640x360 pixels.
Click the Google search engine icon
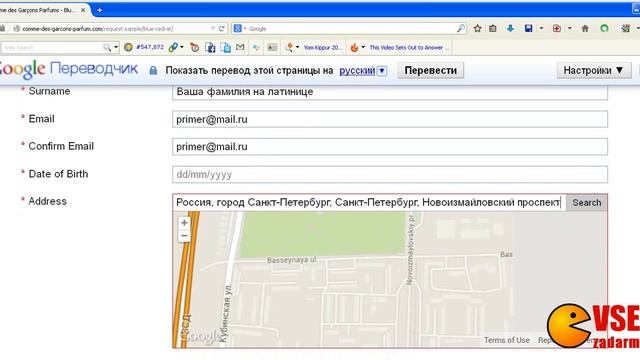click(x=237, y=29)
